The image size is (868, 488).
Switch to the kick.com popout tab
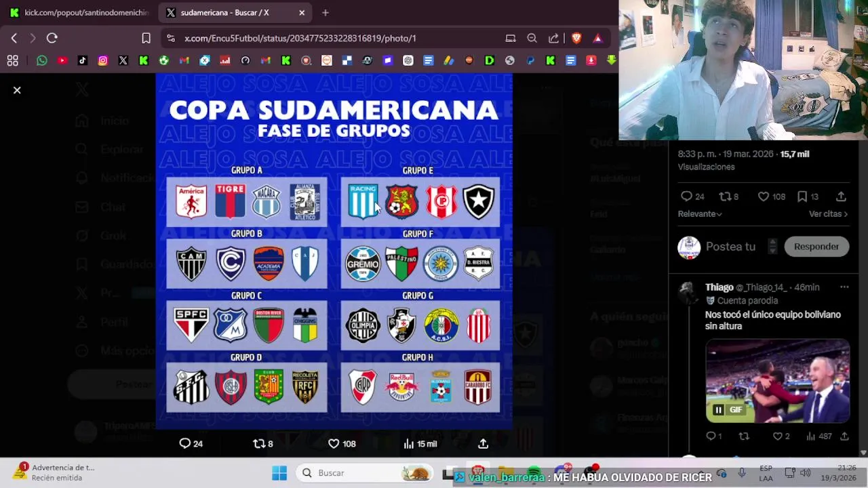79,12
